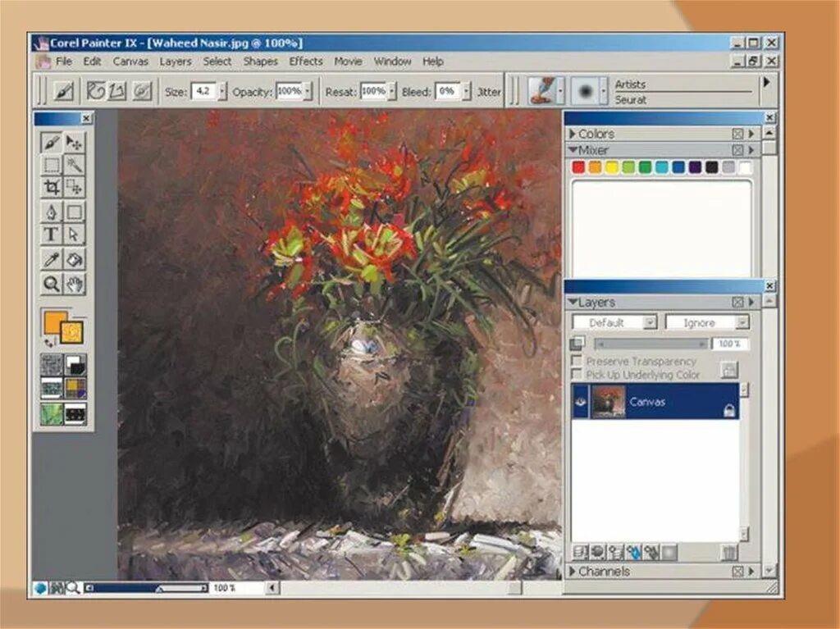The image size is (840, 629).
Task: Expand the Colors panel
Action: (572, 134)
